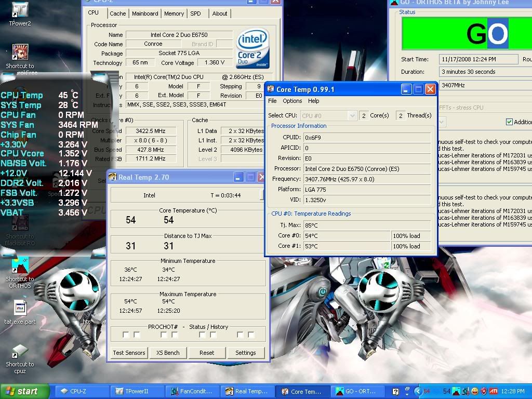Expand hidden system tray icons arrow
This screenshot has height=399, width=532.
pos(419,391)
